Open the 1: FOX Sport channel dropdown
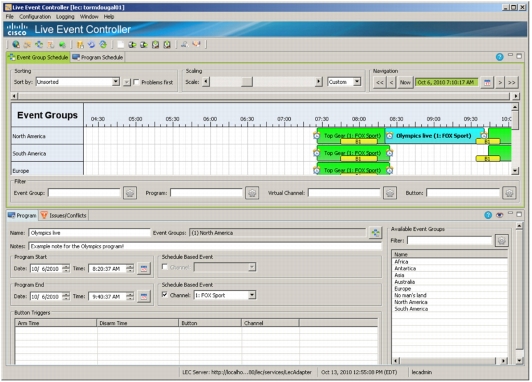 [252, 295]
